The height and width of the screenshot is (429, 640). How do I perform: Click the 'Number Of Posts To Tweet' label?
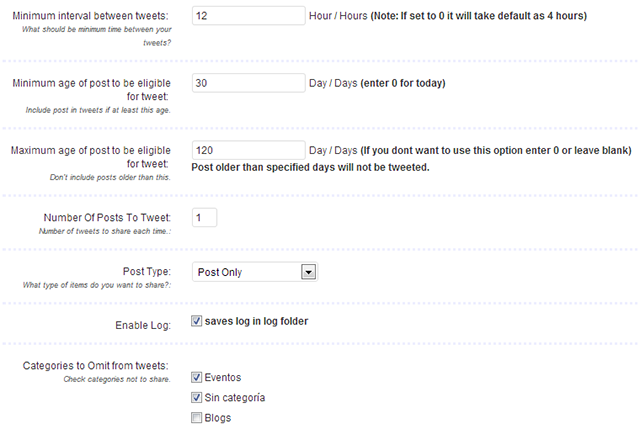pos(107,218)
